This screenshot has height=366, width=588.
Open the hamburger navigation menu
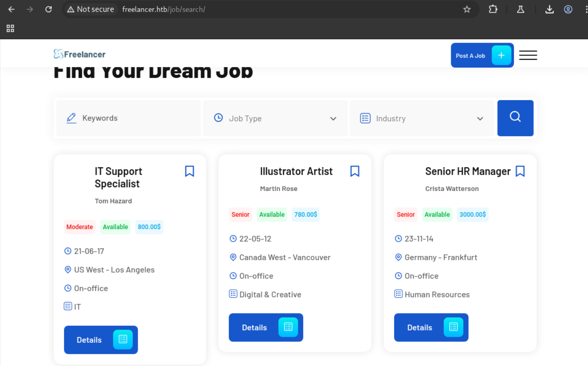click(528, 55)
